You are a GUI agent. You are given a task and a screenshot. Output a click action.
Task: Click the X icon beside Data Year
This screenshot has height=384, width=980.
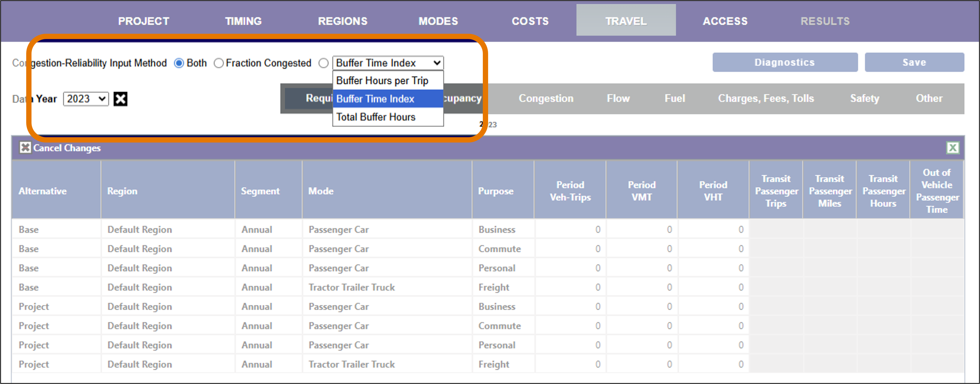click(120, 99)
